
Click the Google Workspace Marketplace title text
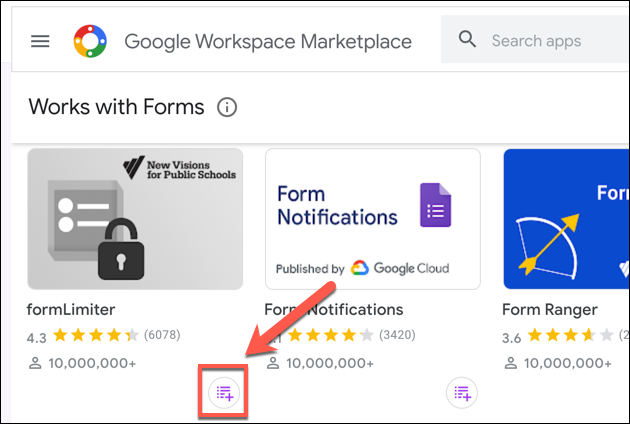(x=268, y=41)
